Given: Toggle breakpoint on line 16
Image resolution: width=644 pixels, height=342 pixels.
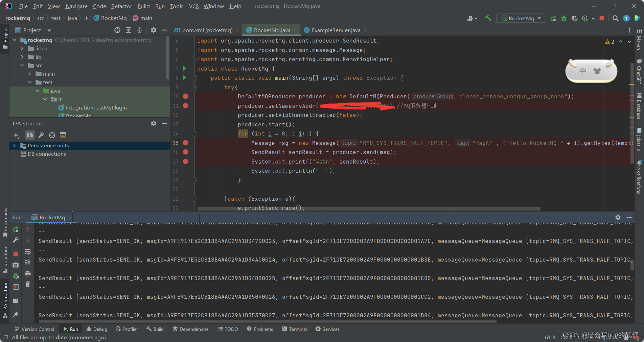Looking at the screenshot, I should 186,152.
